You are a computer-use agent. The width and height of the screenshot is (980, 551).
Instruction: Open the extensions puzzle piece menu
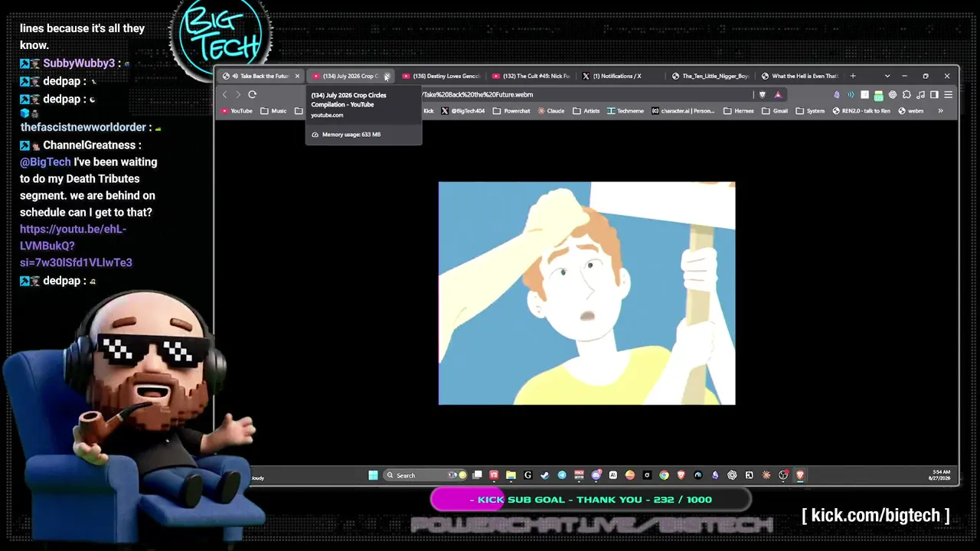(906, 95)
